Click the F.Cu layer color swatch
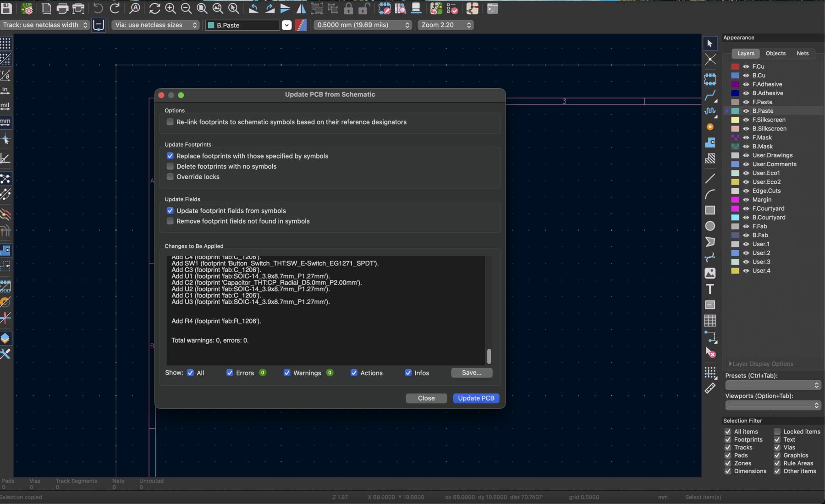This screenshot has height=504, width=825. [735, 66]
